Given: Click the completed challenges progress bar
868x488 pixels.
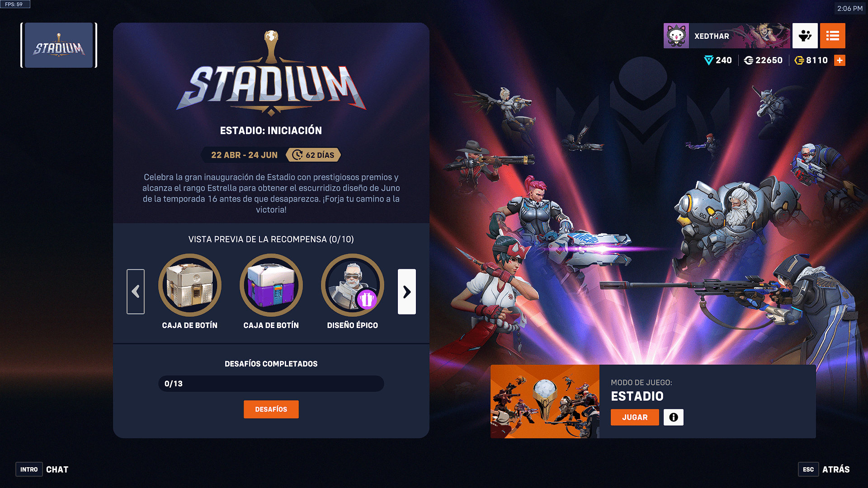Looking at the screenshot, I should [x=271, y=384].
